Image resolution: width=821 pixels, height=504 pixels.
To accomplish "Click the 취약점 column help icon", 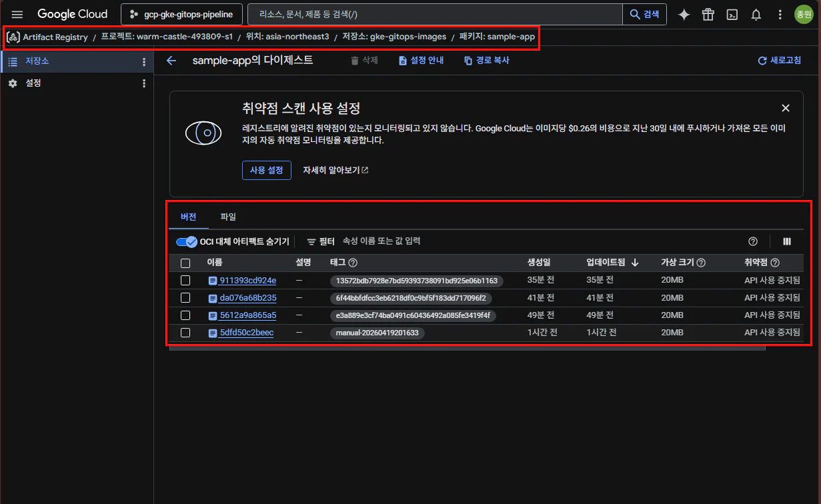I will [775, 263].
